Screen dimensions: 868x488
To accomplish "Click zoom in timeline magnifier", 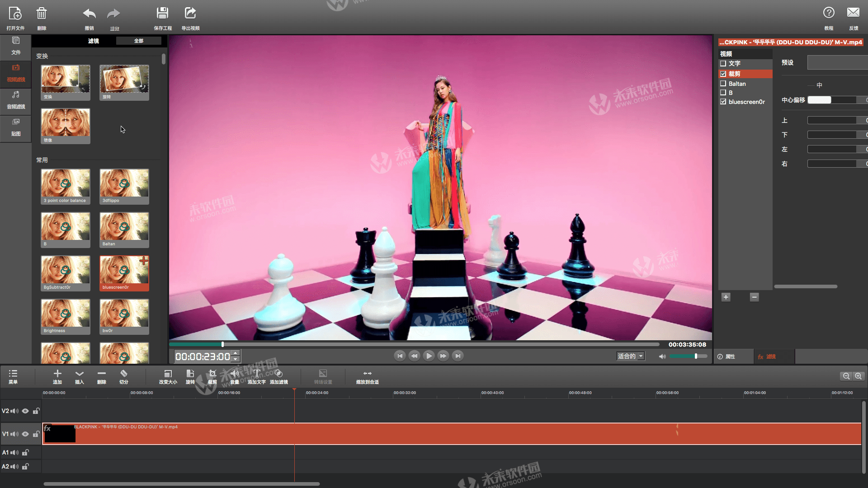I will point(858,376).
